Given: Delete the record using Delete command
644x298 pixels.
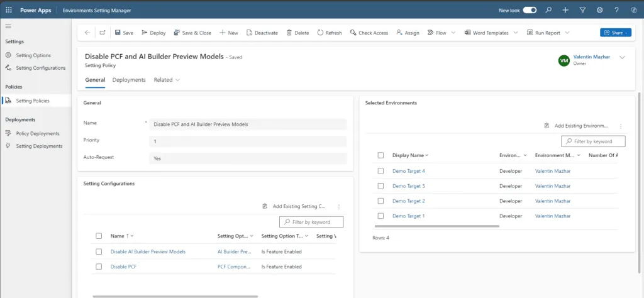Looking at the screenshot, I should click(x=297, y=33).
